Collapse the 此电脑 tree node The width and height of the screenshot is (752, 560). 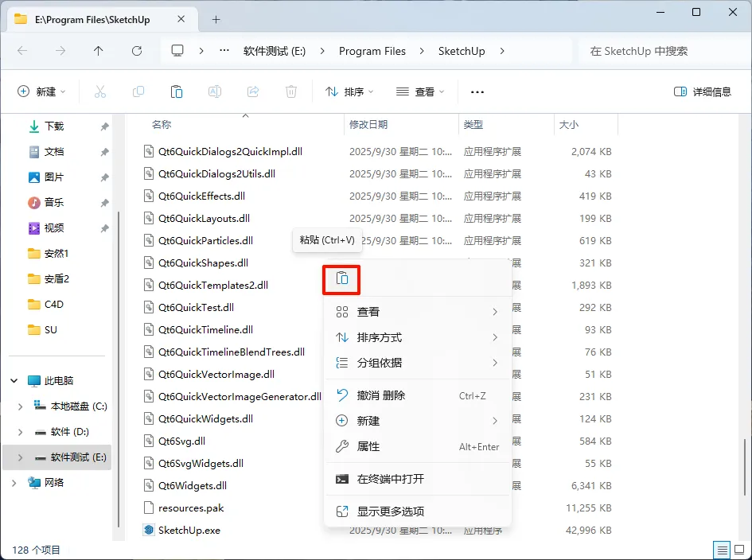pyautogui.click(x=14, y=381)
